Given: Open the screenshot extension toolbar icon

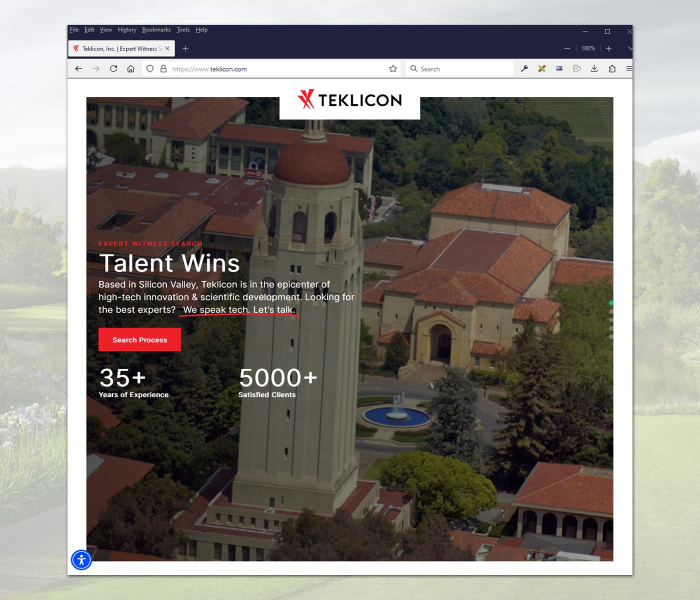Looking at the screenshot, I should pyautogui.click(x=559, y=69).
